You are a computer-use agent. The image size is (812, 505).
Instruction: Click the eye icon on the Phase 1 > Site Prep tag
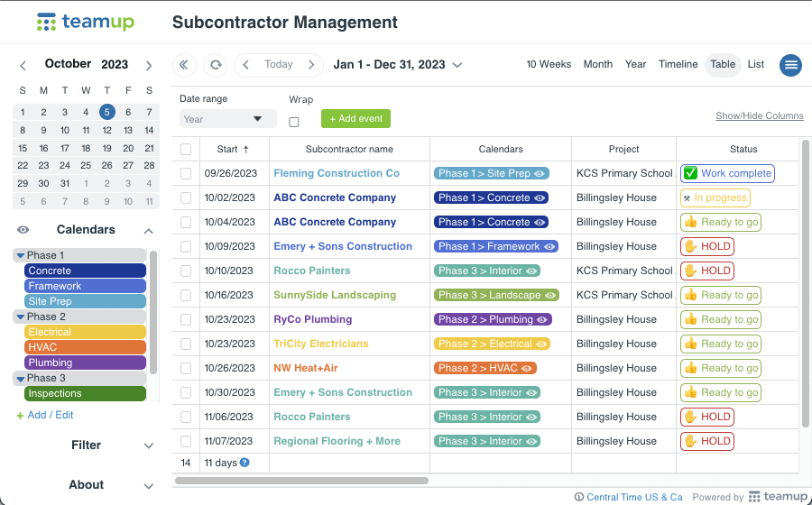point(540,174)
